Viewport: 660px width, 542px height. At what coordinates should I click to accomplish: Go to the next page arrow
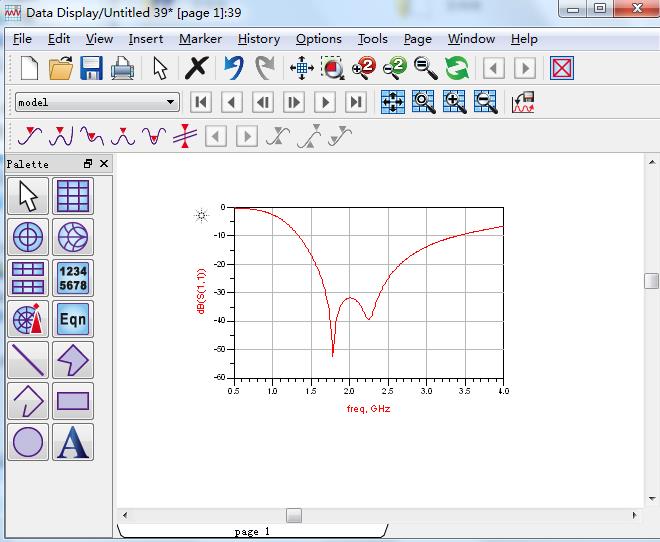(325, 102)
